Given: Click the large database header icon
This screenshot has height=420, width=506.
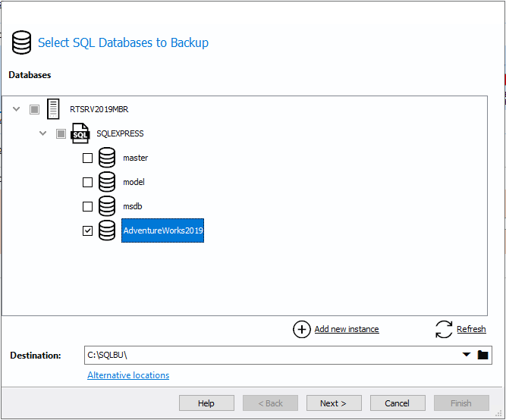Looking at the screenshot, I should (22, 42).
